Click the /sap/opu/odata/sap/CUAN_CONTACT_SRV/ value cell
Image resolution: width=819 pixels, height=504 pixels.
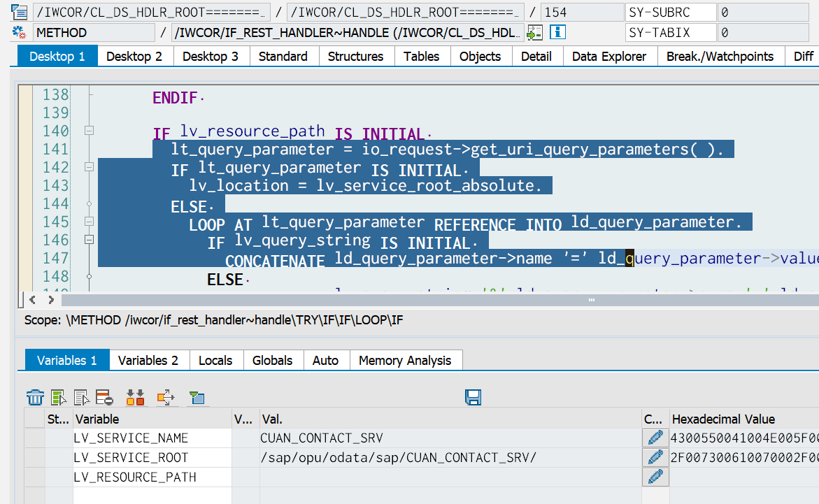(x=450, y=458)
